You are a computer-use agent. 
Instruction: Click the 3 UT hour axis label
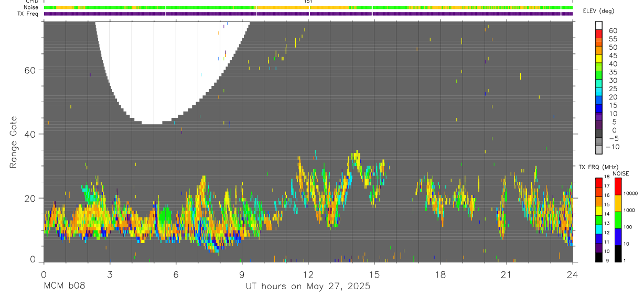click(109, 274)
